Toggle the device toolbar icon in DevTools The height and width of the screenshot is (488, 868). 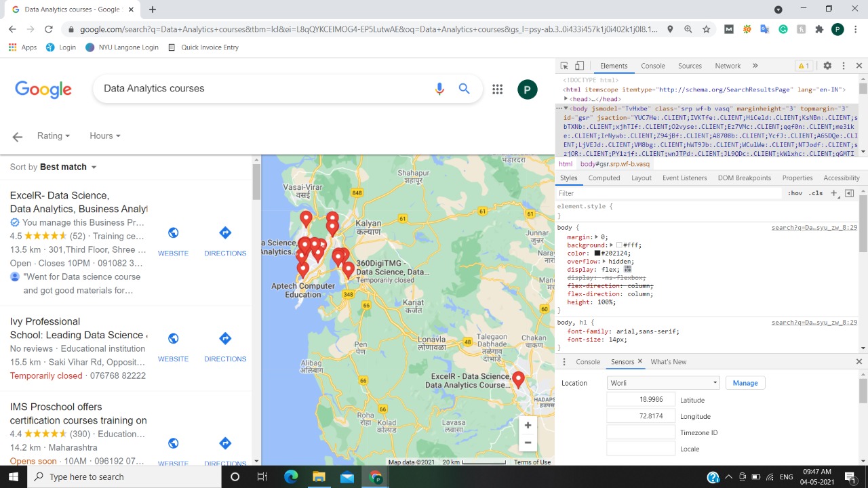tap(579, 66)
